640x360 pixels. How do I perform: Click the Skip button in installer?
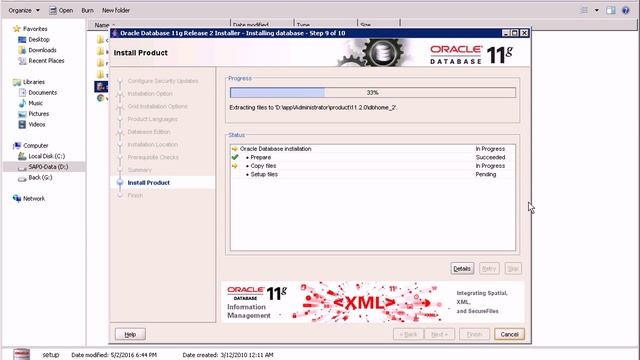(513, 269)
